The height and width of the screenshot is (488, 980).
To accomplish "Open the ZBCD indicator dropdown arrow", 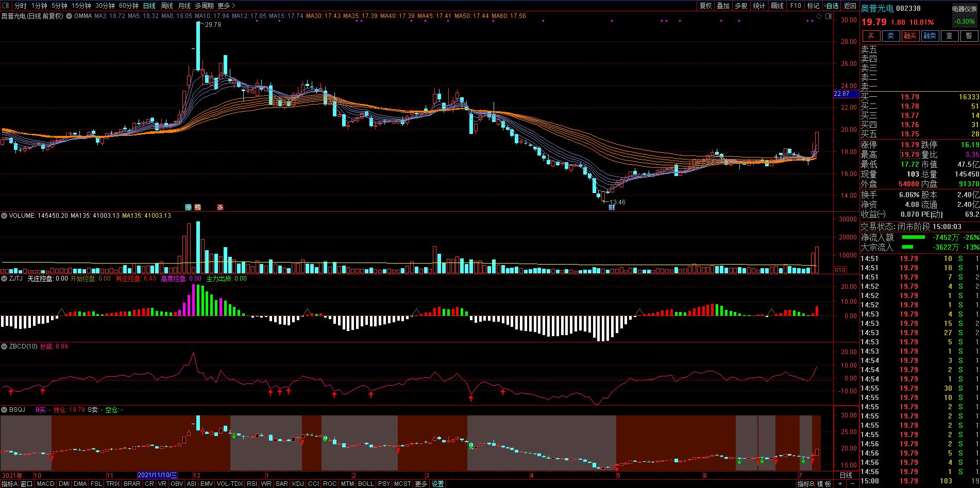I will pos(4,346).
